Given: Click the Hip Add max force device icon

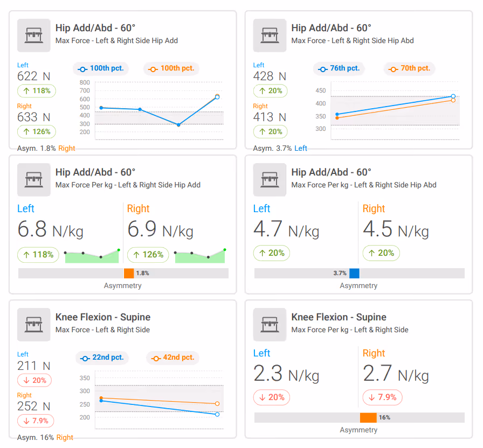Looking at the screenshot, I should point(34,36).
